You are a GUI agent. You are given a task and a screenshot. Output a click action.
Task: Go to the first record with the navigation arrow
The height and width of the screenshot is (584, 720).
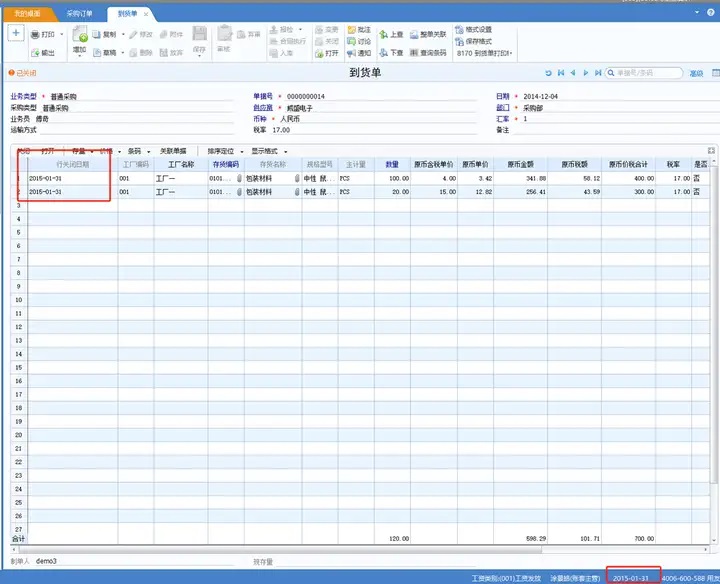(x=561, y=73)
